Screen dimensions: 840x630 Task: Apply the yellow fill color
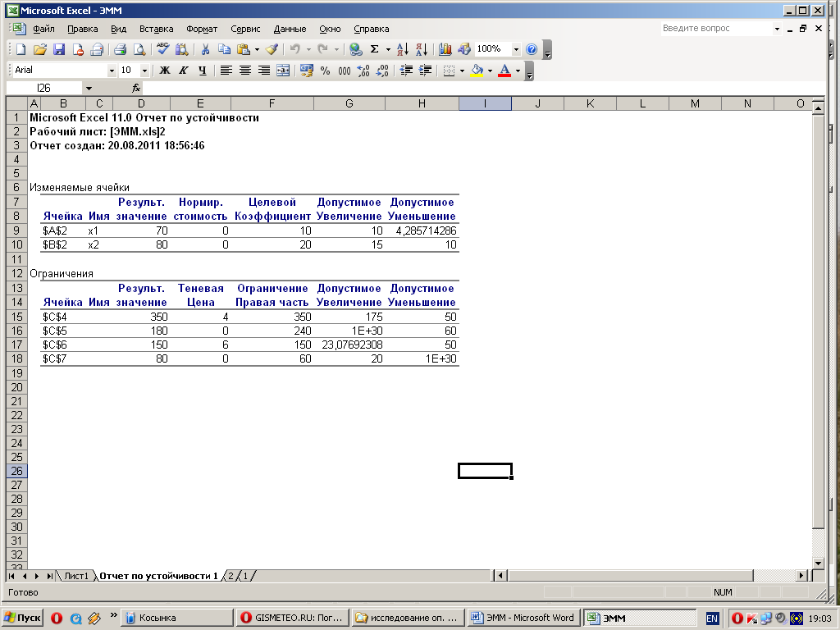click(477, 71)
